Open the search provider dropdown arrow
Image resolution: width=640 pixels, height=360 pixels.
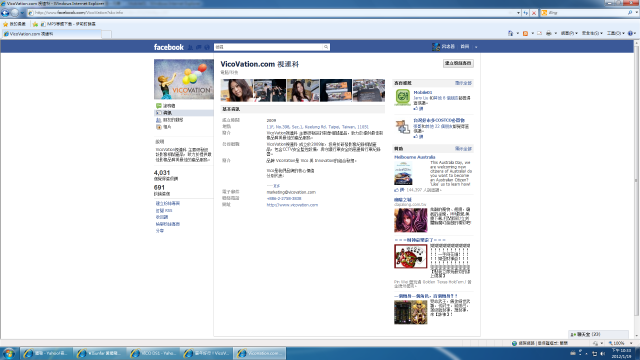pyautogui.click(x=636, y=13)
